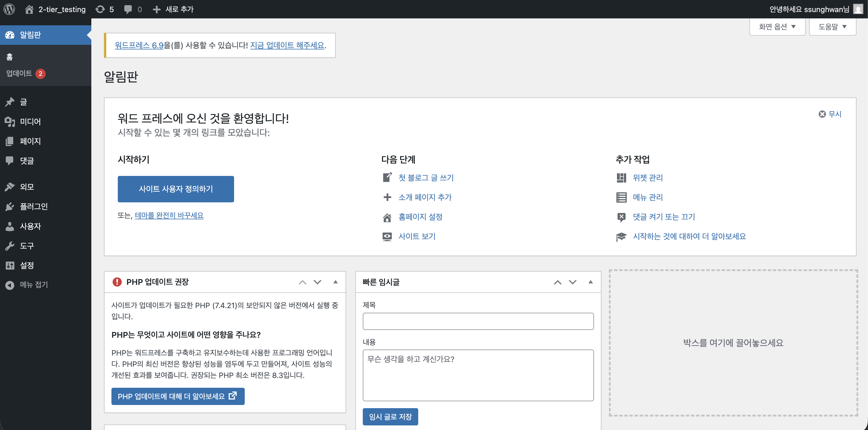Click 안녕하세요 ssunghwan님 account greeting
Image resolution: width=868 pixels, height=430 pixels.
tap(809, 9)
